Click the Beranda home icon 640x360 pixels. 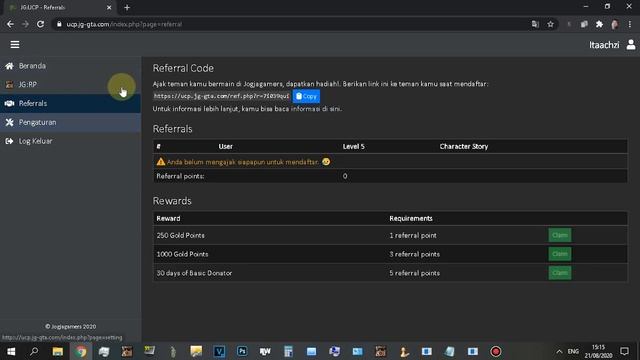9,66
